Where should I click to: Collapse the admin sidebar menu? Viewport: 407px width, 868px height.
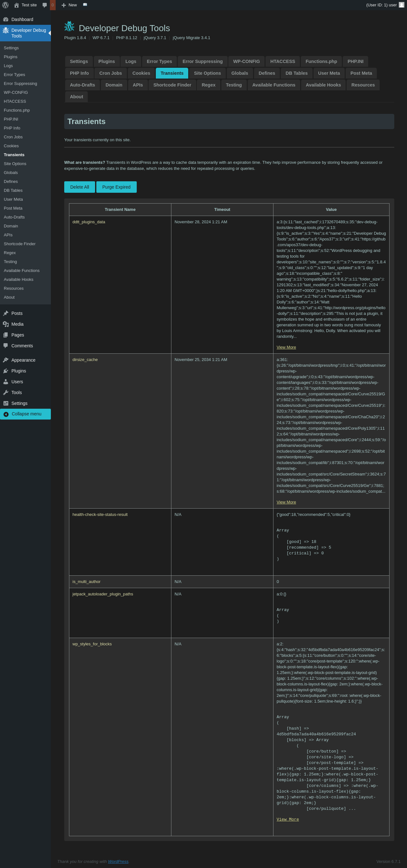[26, 414]
